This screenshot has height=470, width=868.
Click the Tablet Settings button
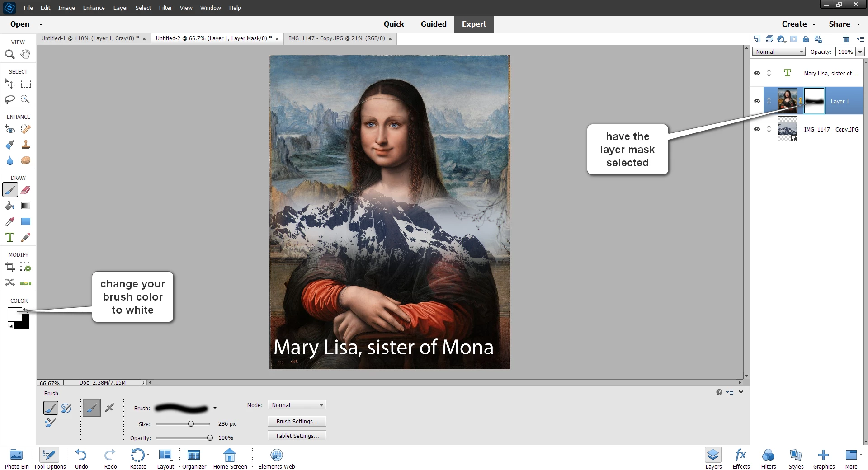(x=297, y=436)
